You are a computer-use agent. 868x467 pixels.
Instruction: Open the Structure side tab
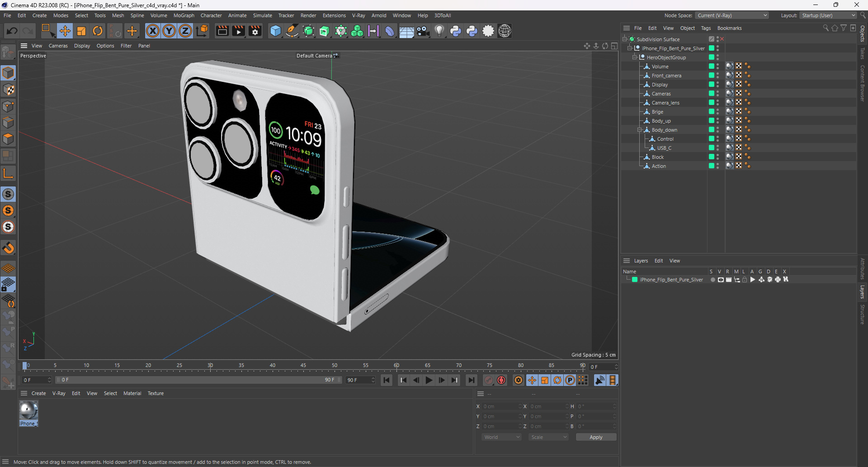point(863,314)
